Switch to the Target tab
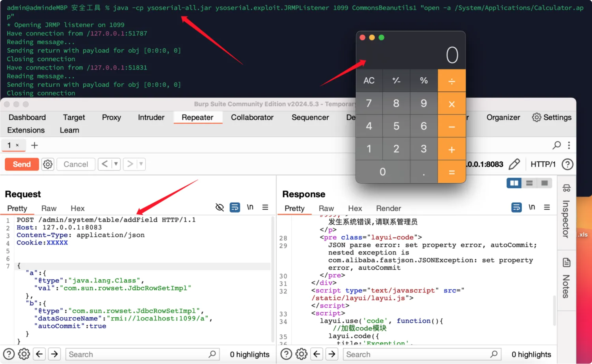592x364 pixels. click(x=74, y=117)
